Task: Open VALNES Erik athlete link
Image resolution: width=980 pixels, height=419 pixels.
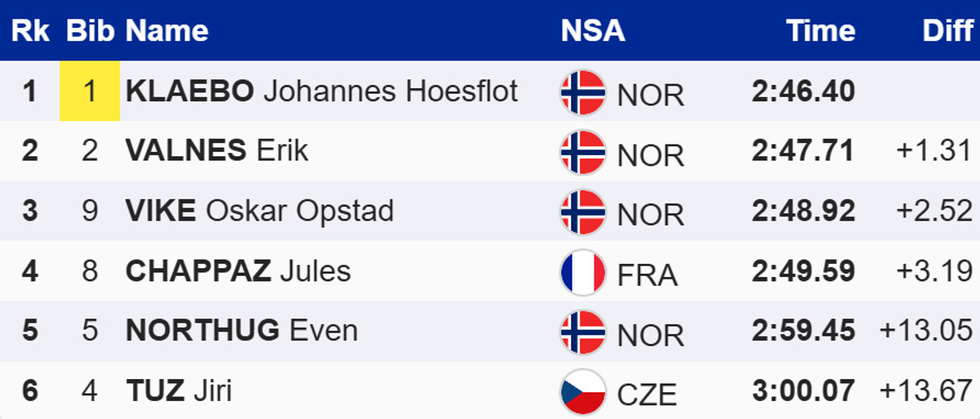Action: click(217, 150)
